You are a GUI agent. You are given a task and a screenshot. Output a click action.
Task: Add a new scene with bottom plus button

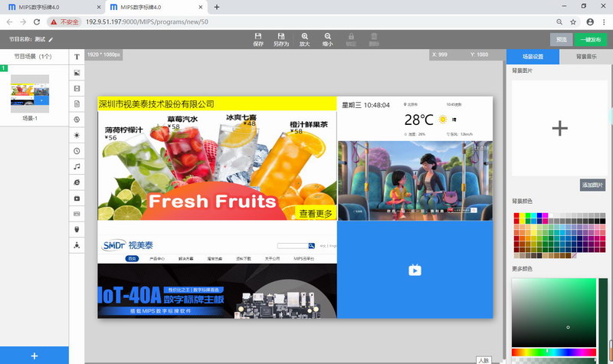tap(34, 356)
